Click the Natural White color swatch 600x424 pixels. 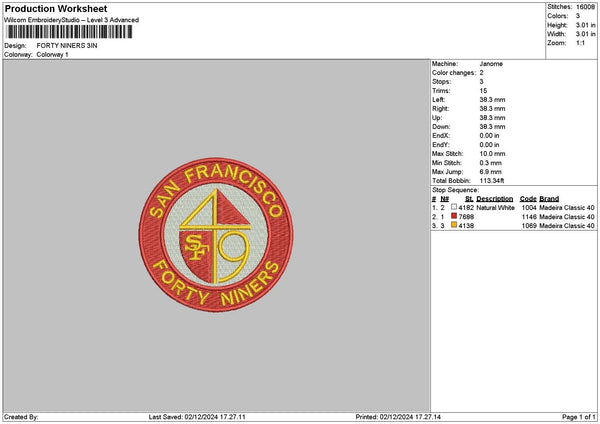(454, 207)
